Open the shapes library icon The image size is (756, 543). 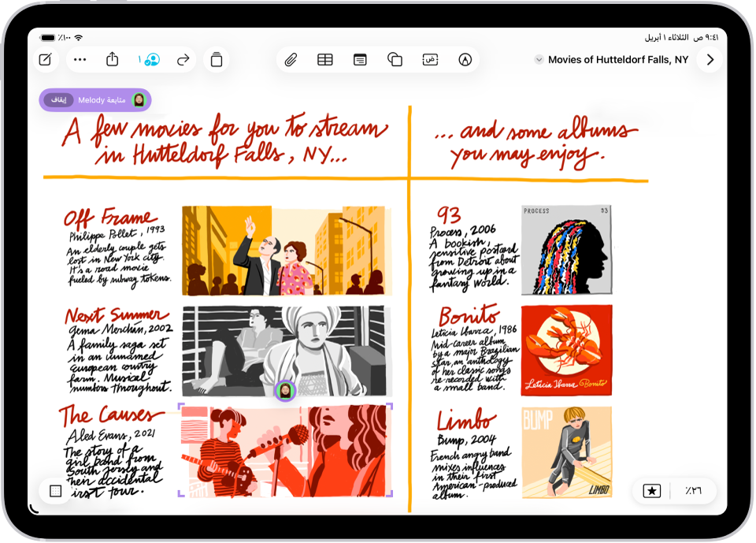[395, 60]
